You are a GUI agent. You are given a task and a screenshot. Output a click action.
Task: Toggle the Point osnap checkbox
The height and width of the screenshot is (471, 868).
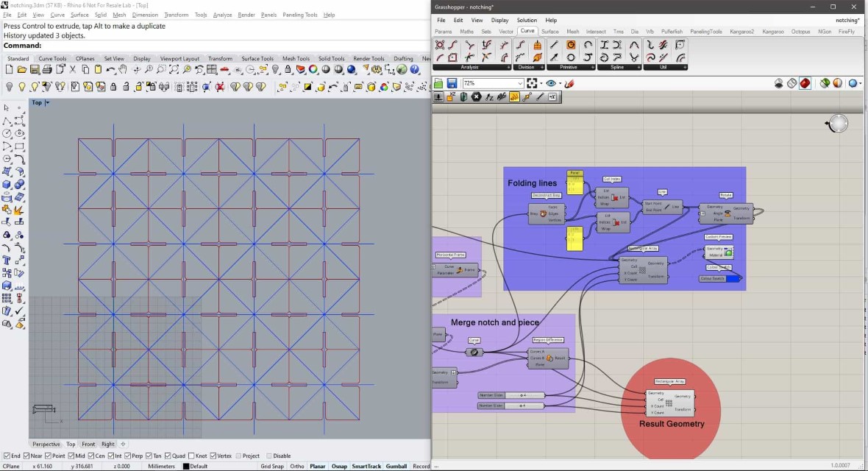(x=48, y=456)
